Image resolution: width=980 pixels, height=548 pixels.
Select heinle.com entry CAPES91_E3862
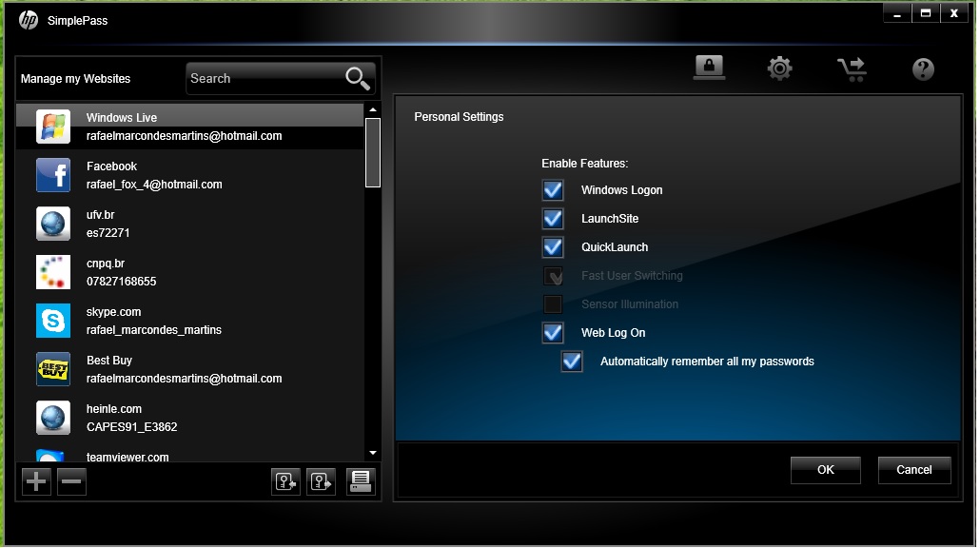189,418
